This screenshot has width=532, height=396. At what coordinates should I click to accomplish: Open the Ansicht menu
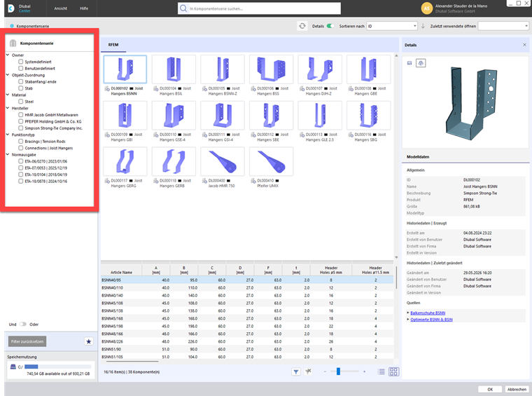61,8
